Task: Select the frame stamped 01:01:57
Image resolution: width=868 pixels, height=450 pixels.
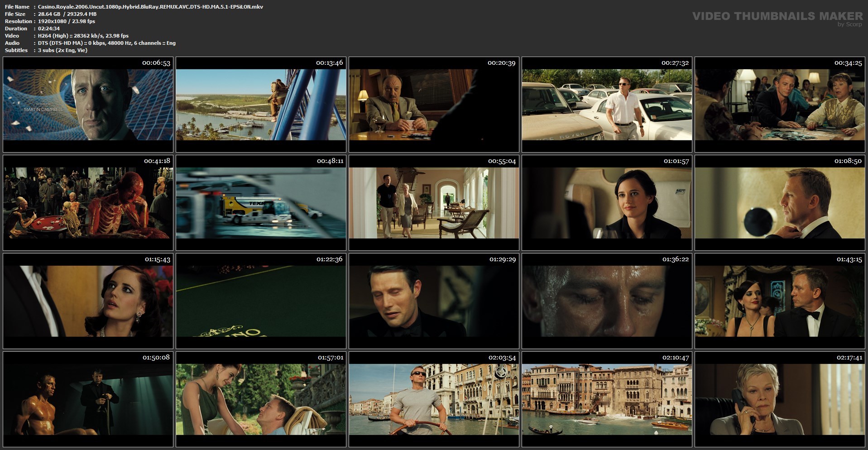Action: (x=607, y=203)
